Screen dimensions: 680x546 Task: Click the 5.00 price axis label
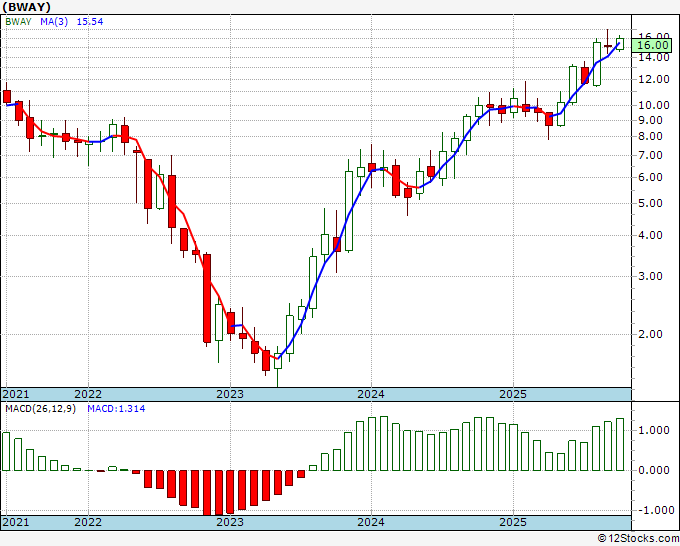coord(653,204)
